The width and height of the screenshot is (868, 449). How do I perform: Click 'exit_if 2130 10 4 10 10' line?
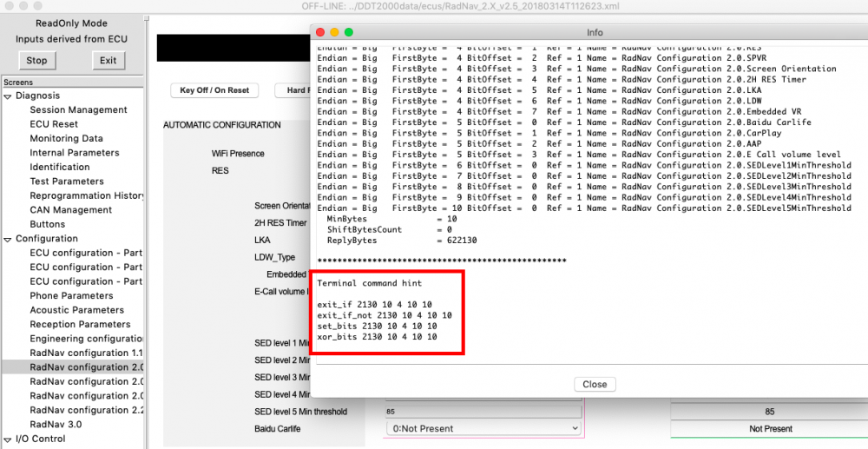[375, 305]
